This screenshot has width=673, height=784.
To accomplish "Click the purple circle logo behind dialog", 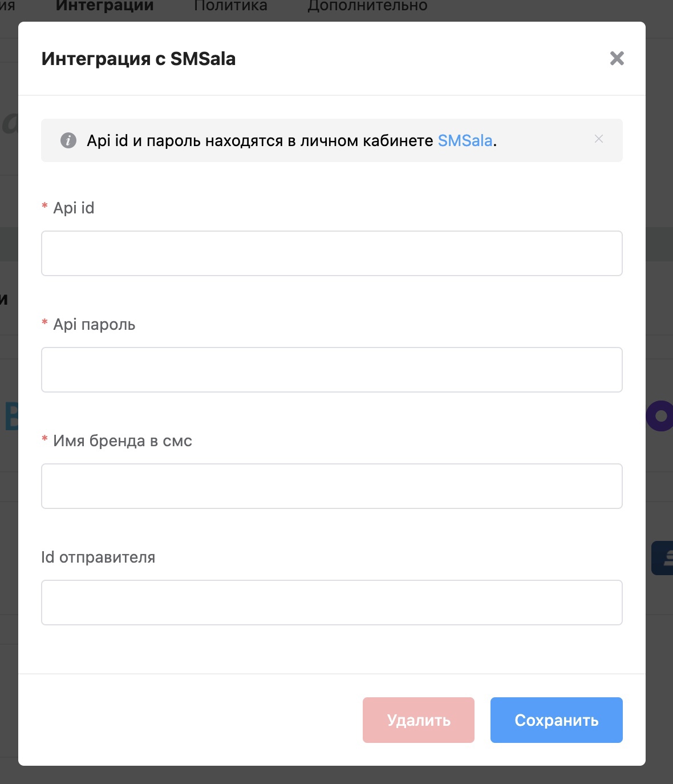I will [x=660, y=416].
